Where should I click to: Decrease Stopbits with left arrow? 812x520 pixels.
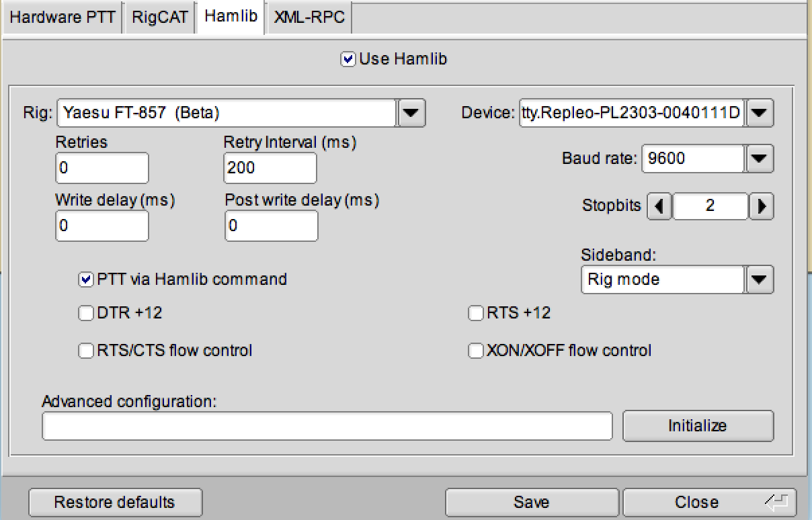[x=659, y=206]
